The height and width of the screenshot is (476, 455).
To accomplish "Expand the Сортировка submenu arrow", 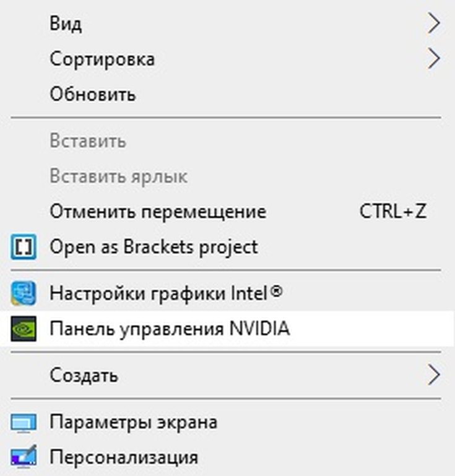I will pos(433,59).
